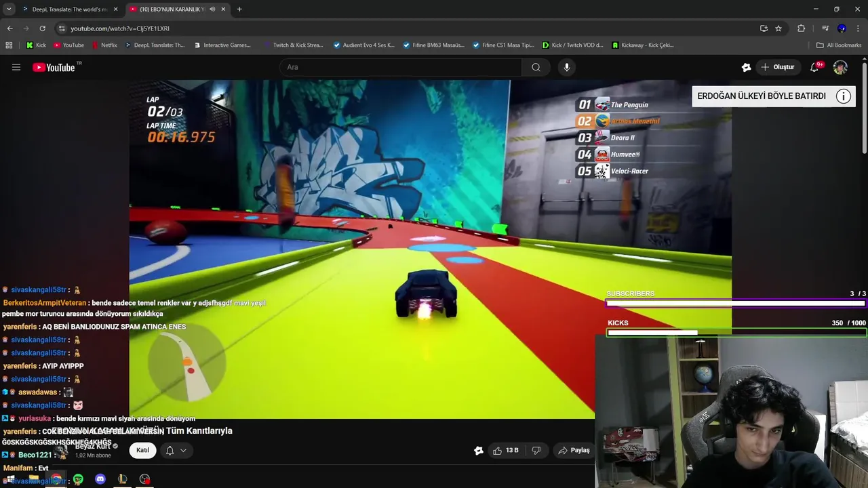The image size is (868, 488).
Task: Click the site info icon in address bar
Action: coord(62,28)
